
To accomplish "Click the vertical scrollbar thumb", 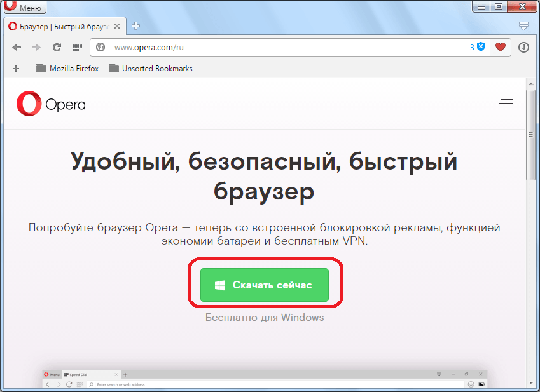I will (x=530, y=135).
